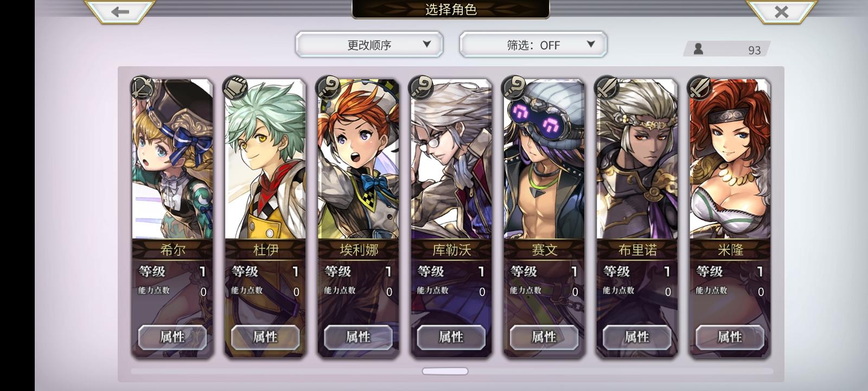
Task: Select the 埃利娜 character portrait
Action: click(x=358, y=159)
